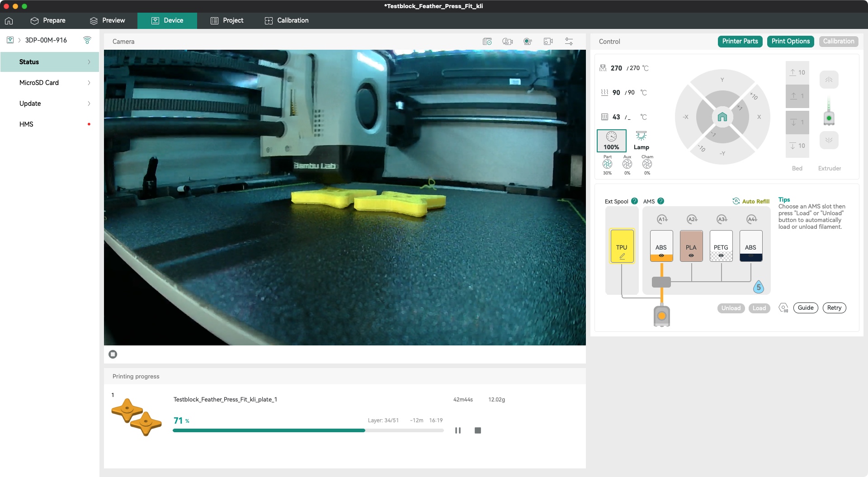Click the Part fan icon
Image resolution: width=868 pixels, height=477 pixels.
click(x=607, y=164)
